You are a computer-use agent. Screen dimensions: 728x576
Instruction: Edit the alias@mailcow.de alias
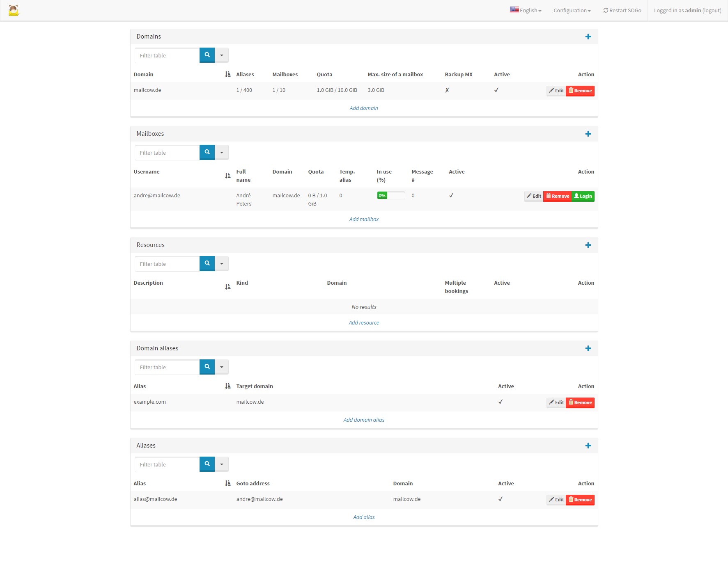point(556,500)
